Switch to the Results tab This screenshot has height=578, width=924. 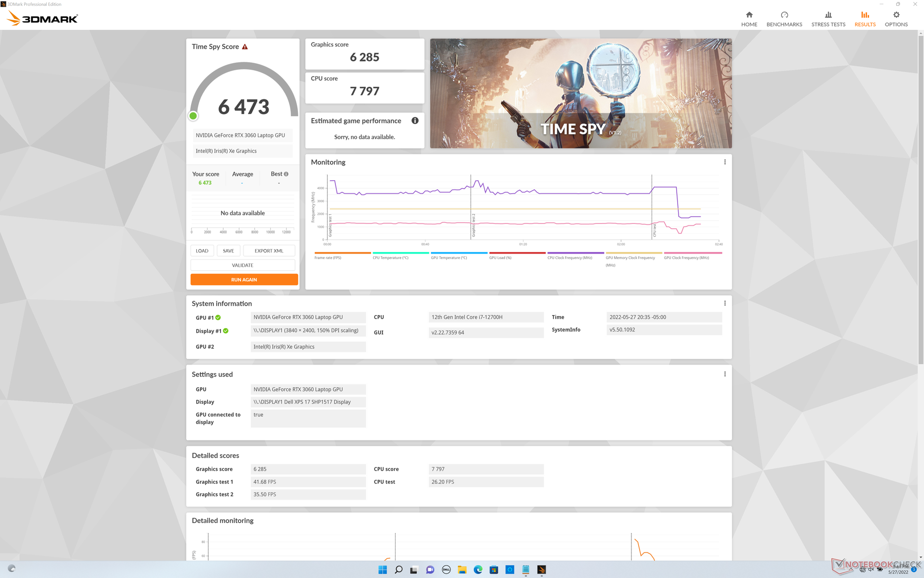[x=865, y=18]
